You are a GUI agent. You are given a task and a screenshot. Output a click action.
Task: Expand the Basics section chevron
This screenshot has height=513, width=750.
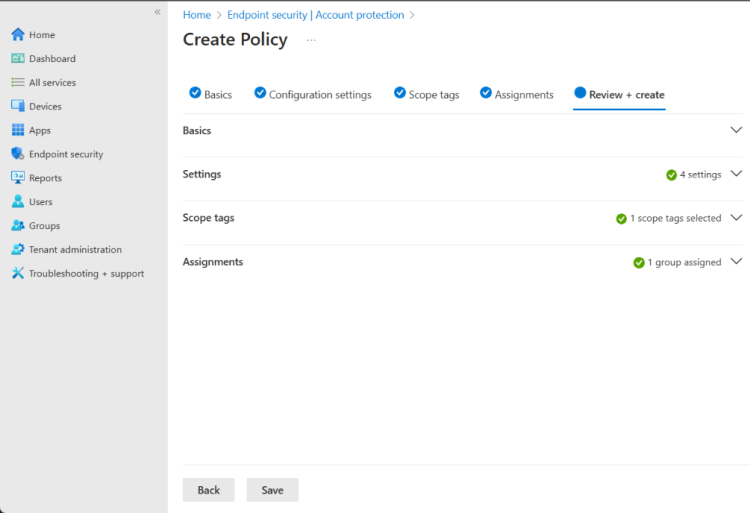pos(736,130)
